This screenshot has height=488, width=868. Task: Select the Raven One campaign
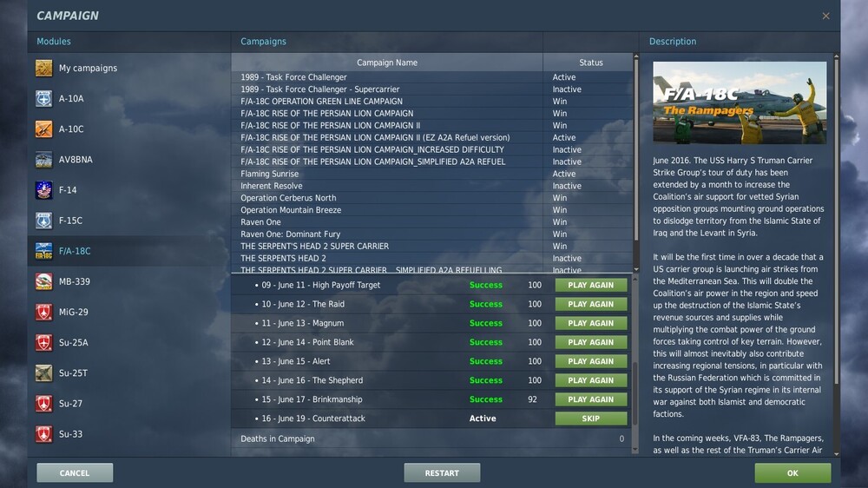pos(431,222)
